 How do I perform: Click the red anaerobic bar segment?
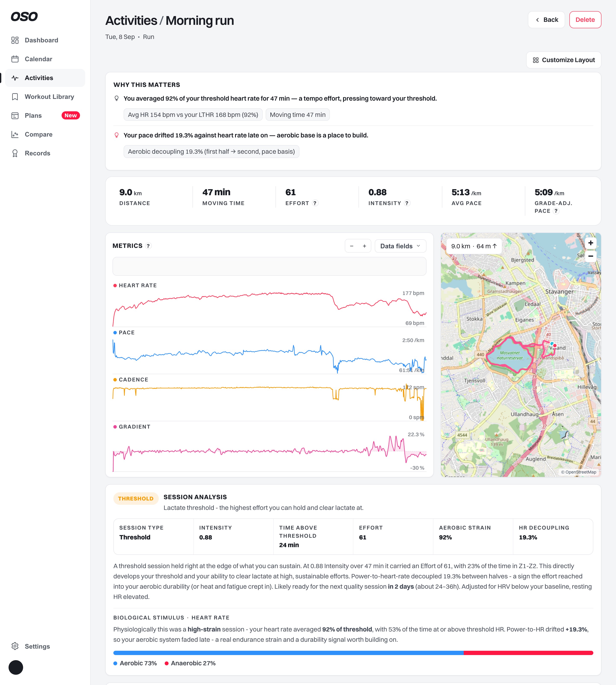click(x=528, y=653)
